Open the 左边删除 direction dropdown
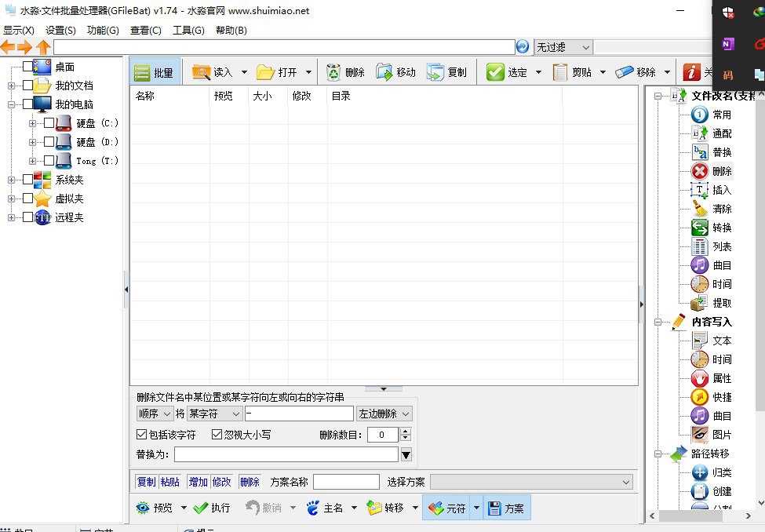 (x=384, y=414)
